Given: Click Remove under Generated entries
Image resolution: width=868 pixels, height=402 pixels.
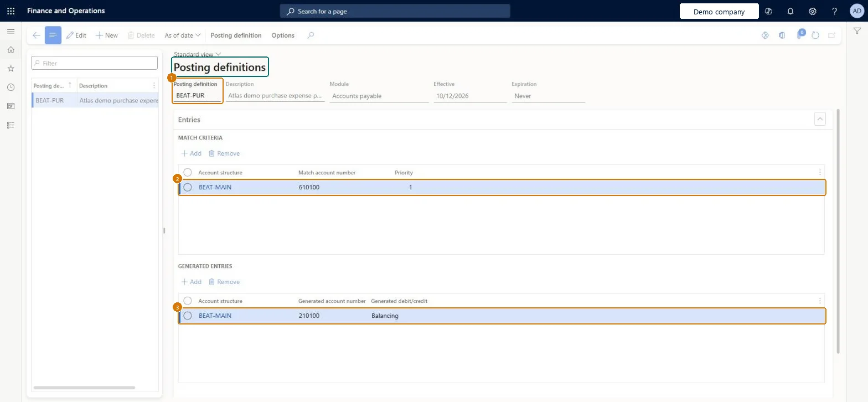Looking at the screenshot, I should pos(224,282).
